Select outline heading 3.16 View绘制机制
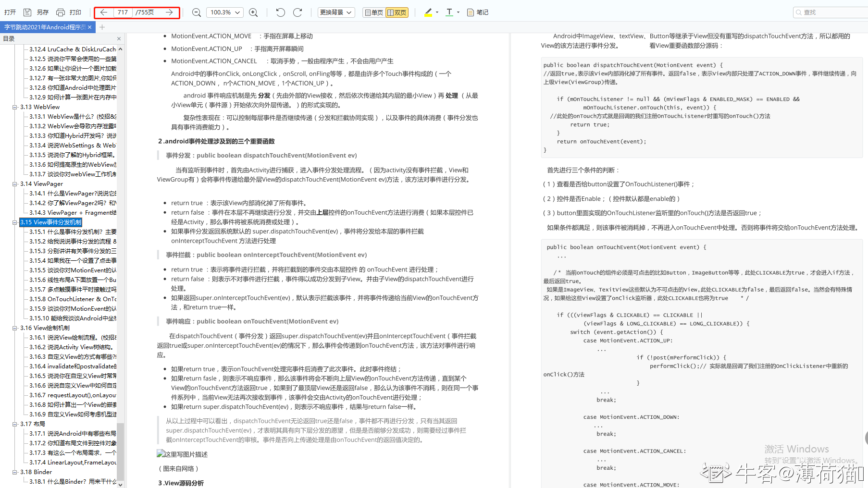The height and width of the screenshot is (488, 868). (45, 328)
